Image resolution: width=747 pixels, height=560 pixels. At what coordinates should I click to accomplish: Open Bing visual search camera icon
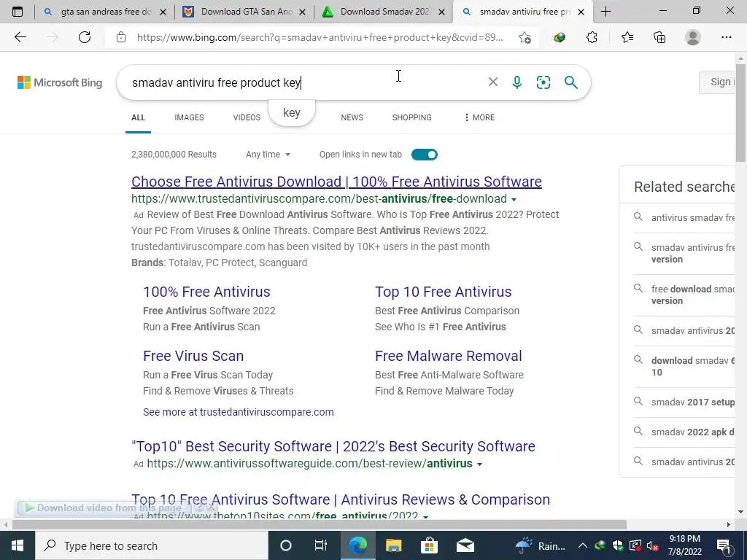click(x=543, y=82)
